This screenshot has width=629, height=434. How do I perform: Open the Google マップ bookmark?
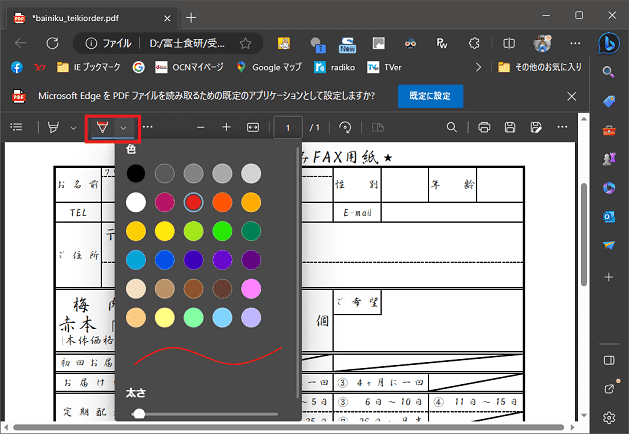point(269,67)
